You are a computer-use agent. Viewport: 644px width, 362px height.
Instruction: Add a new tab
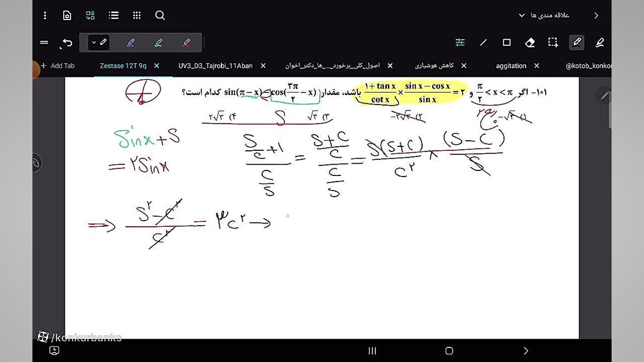click(x=58, y=66)
